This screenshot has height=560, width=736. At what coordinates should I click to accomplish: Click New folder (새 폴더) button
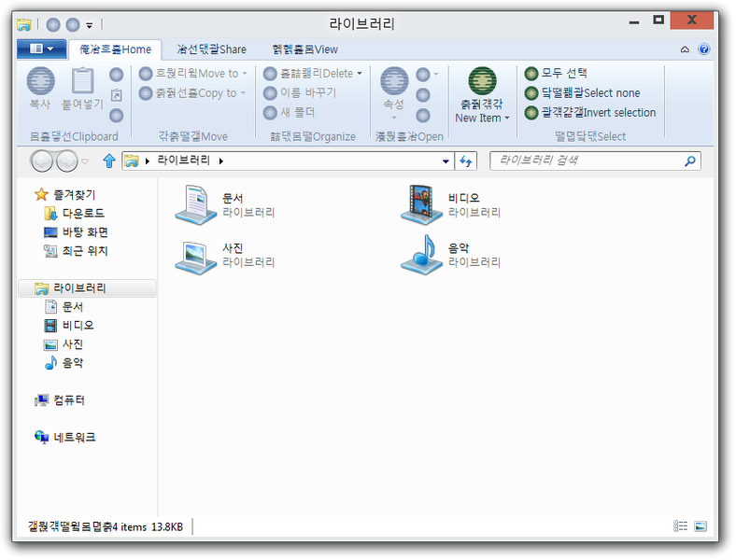[x=289, y=113]
